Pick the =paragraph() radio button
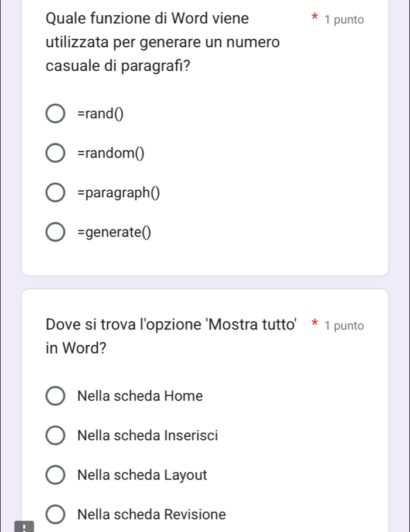The image size is (410, 532). tap(56, 193)
